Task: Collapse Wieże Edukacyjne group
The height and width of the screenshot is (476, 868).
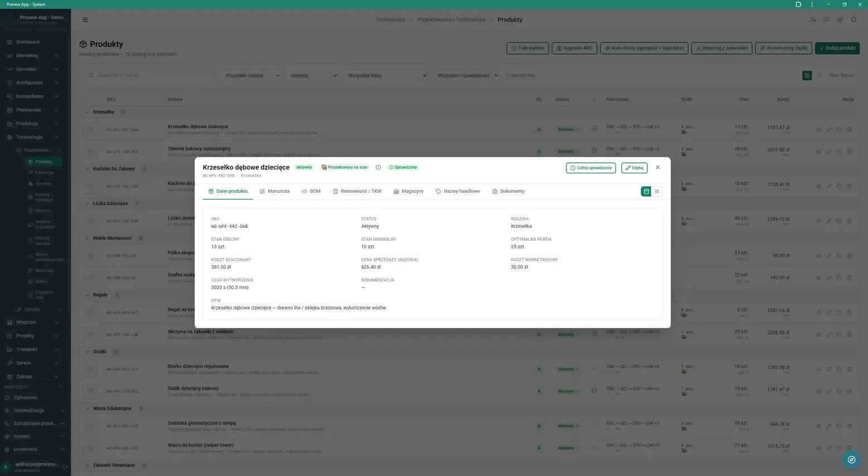Action: pos(88,409)
